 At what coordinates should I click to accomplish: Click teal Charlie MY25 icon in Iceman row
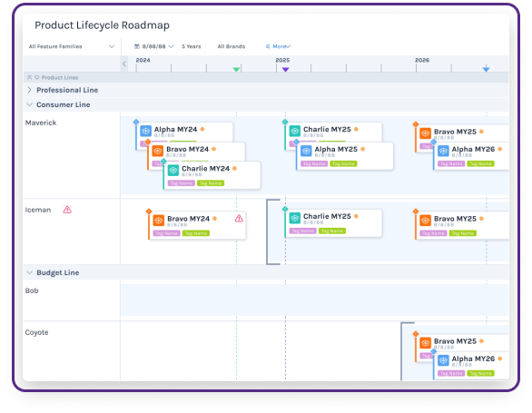[294, 218]
